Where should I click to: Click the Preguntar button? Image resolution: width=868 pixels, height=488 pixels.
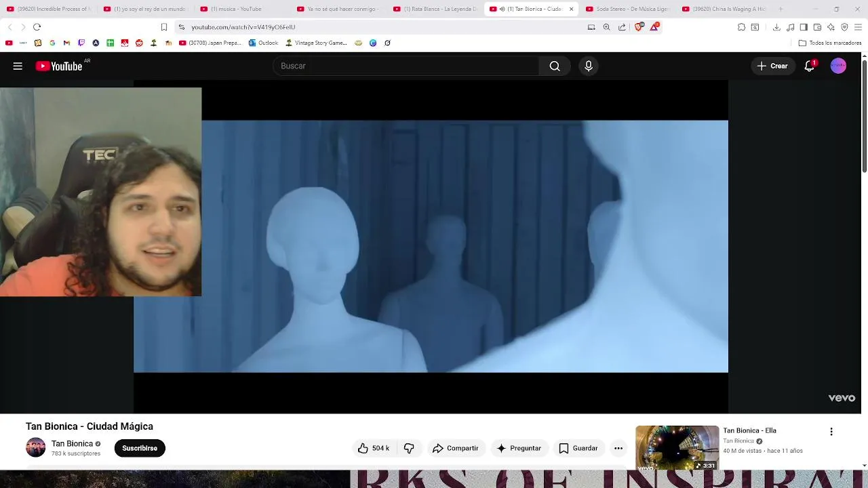519,448
